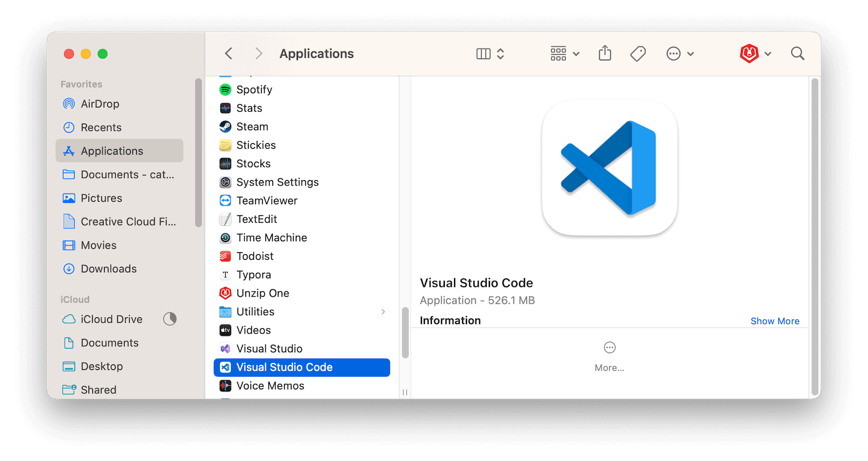Click the Share toolbar icon

[x=605, y=54]
